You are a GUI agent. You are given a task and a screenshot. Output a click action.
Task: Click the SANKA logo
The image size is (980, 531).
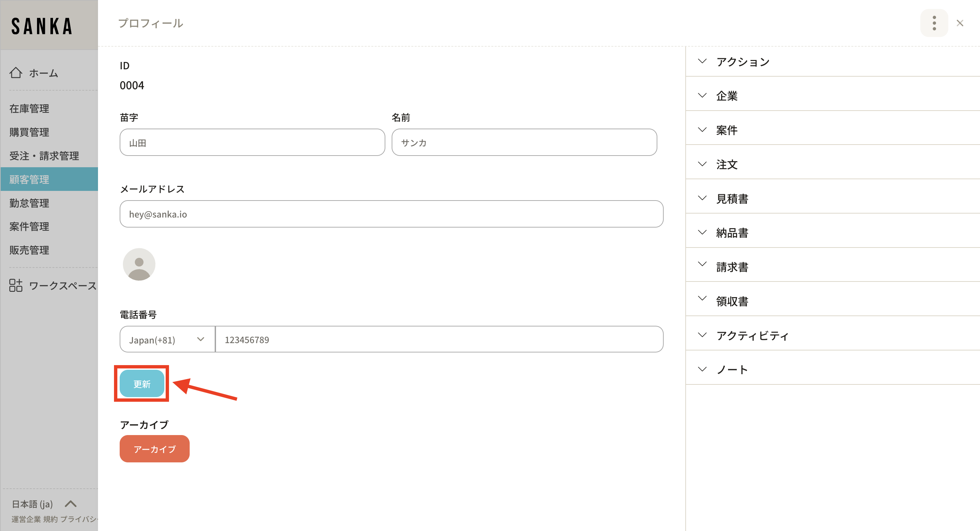(x=42, y=26)
